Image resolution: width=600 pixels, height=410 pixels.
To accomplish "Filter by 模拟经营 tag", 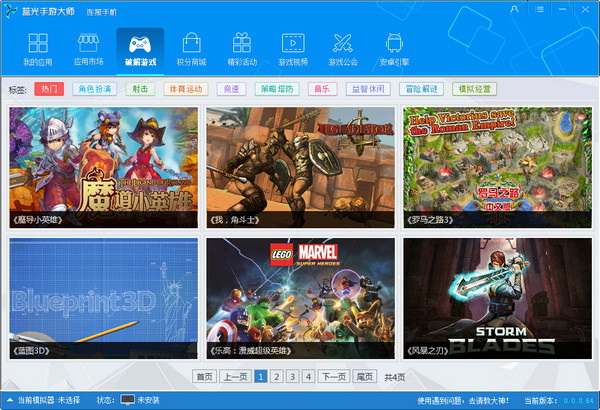I will pos(474,89).
